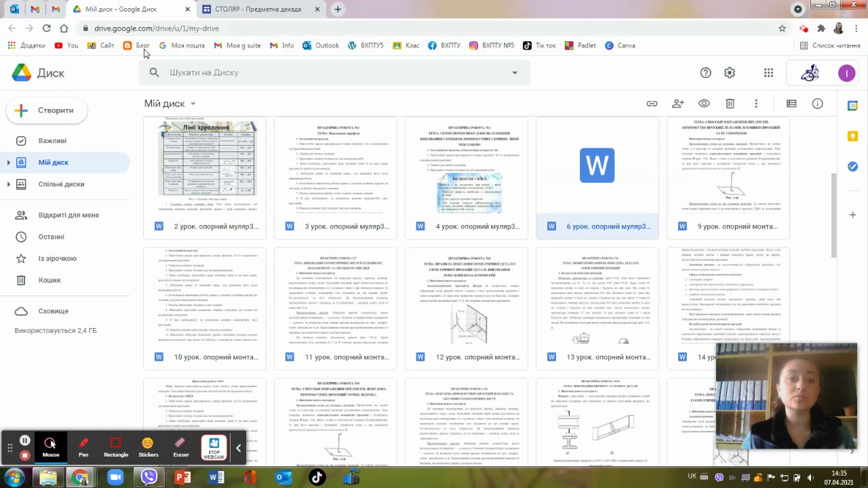Collapse the screen recorder toolbar
This screenshot has width=868, height=488.
[x=238, y=448]
